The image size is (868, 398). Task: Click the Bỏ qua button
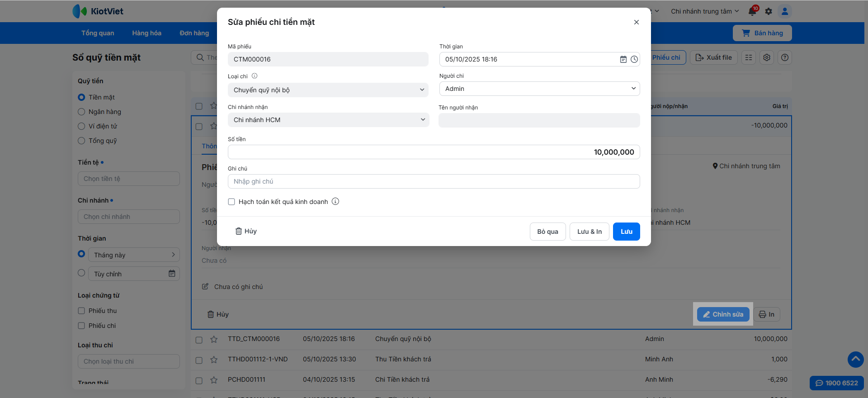tap(547, 232)
